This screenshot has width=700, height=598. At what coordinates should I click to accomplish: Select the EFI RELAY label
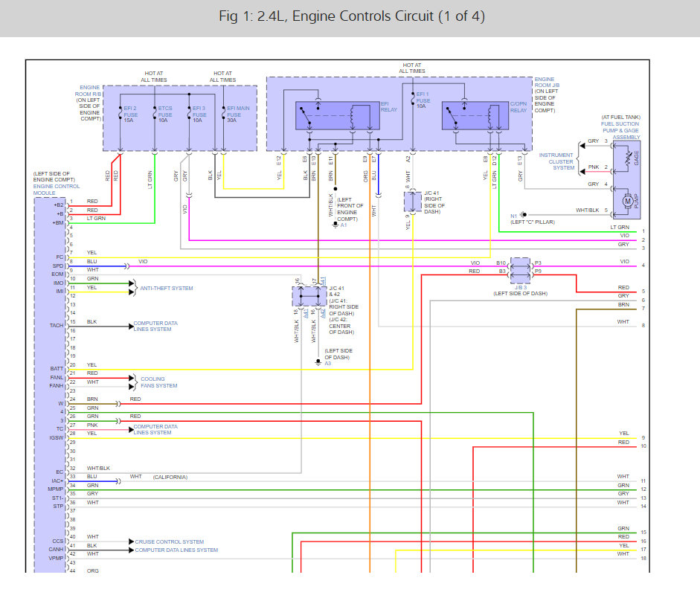389,106
